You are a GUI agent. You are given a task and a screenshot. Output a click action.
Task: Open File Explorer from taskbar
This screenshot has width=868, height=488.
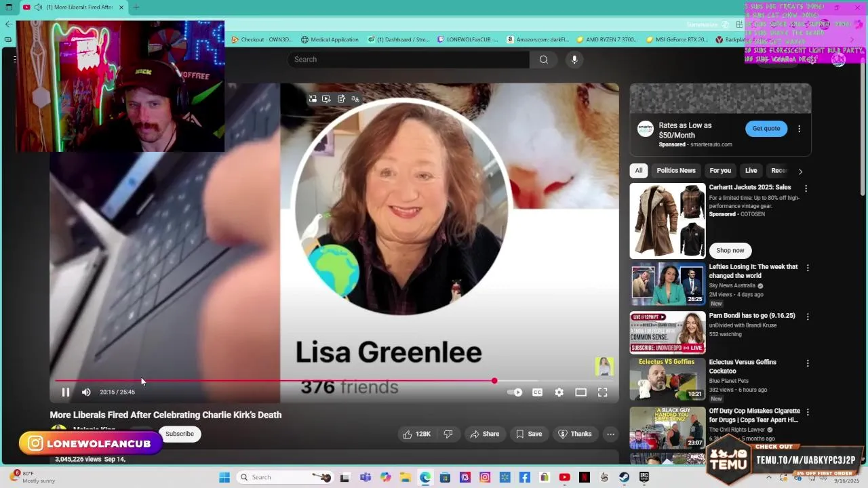click(406, 477)
